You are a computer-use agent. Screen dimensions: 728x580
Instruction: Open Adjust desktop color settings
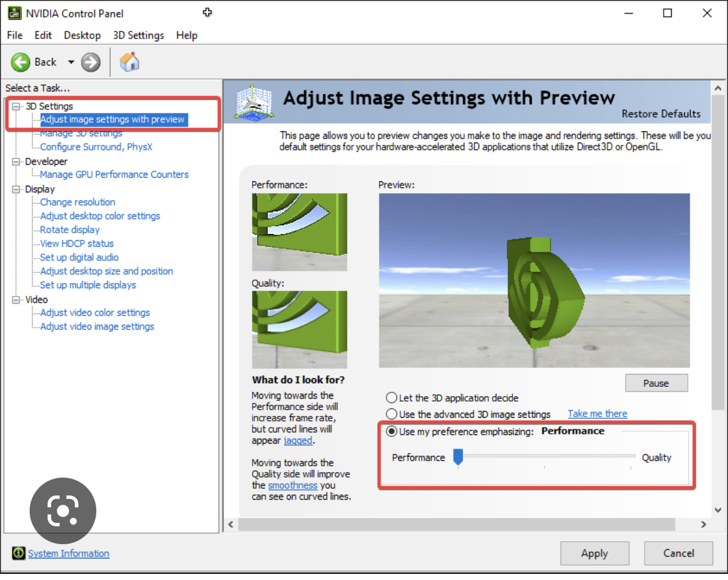[100, 216]
